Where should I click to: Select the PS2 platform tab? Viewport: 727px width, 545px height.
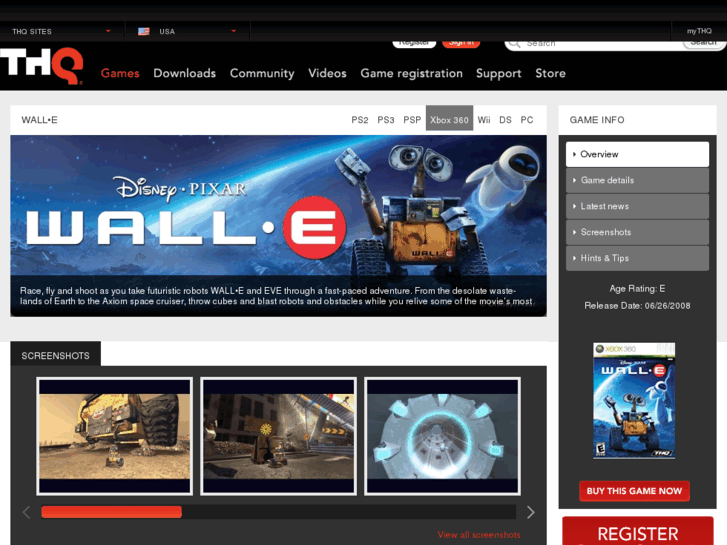[x=360, y=120]
